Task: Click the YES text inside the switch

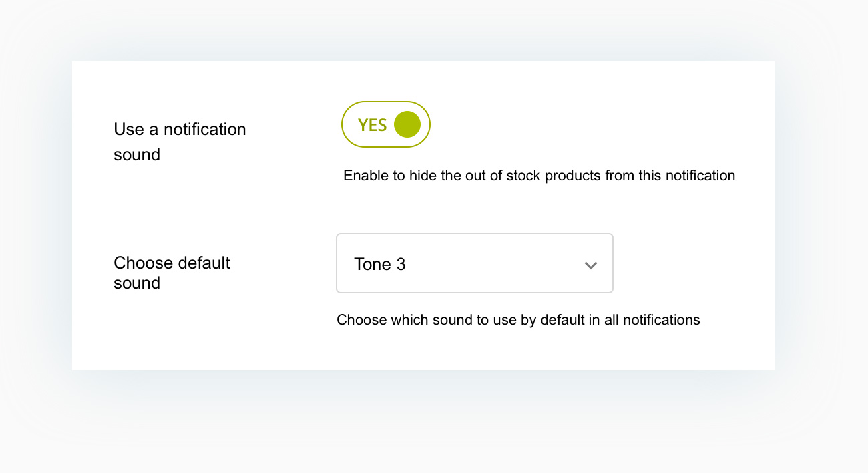Action: pos(372,125)
